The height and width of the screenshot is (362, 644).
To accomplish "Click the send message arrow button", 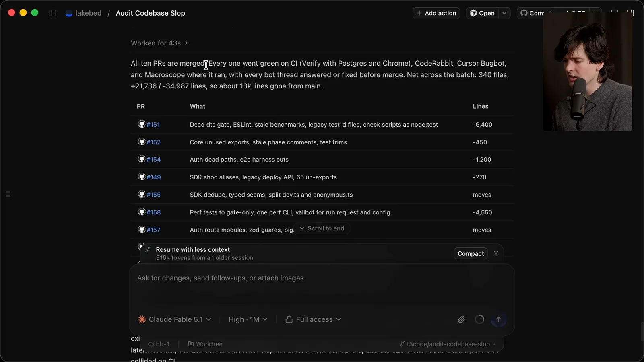I will (498, 319).
